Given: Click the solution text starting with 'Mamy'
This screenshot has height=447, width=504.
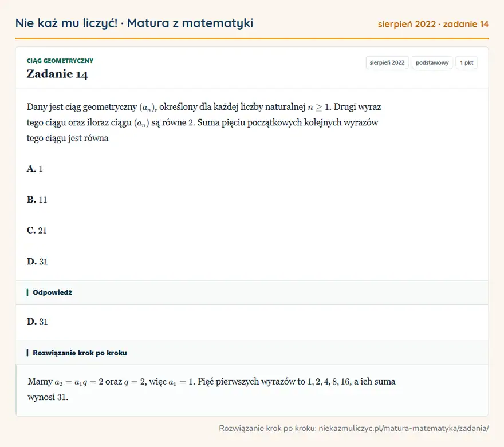Looking at the screenshot, I should [x=211, y=389].
